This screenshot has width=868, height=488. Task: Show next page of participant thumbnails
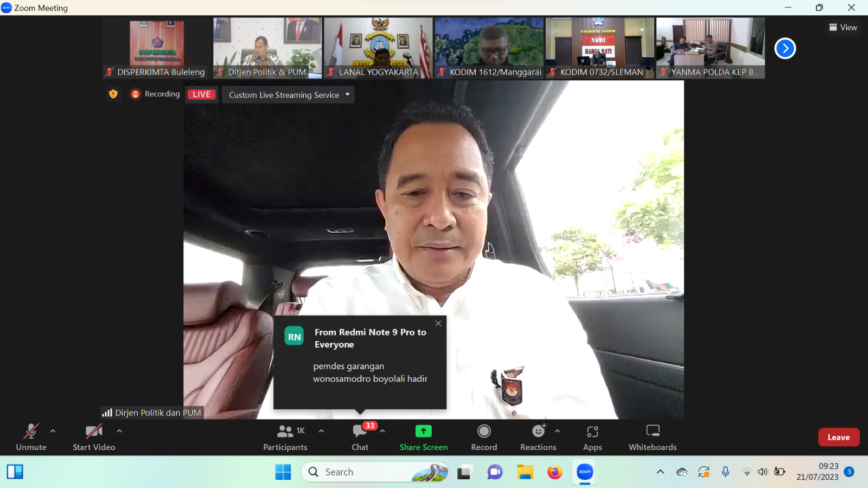[785, 49]
